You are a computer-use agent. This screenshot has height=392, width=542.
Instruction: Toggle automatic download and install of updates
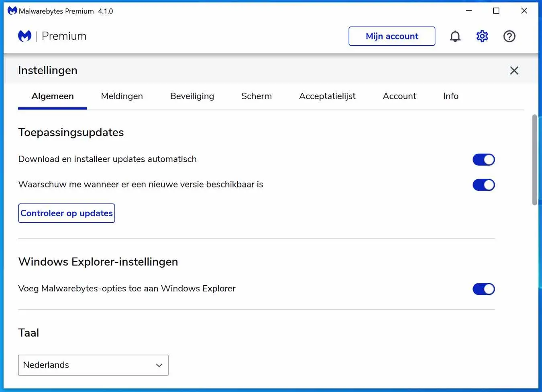(483, 160)
